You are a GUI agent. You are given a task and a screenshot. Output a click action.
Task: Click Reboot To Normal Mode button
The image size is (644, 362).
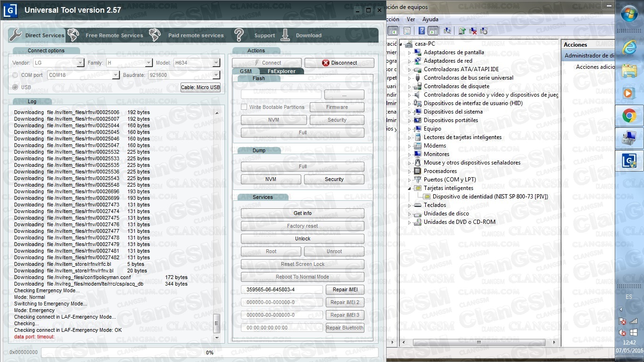(303, 277)
